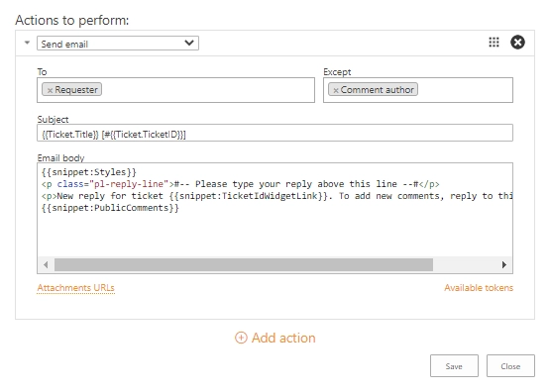This screenshot has width=550, height=392.
Task: Remove Requester tag with its x
Action: click(x=50, y=90)
